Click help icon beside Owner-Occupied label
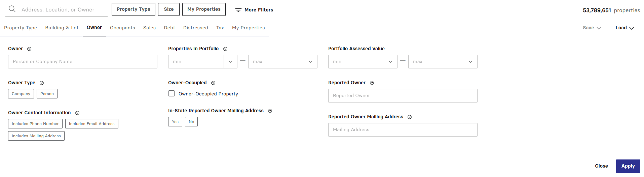Viewport: 644px width, 177px height. point(213,83)
